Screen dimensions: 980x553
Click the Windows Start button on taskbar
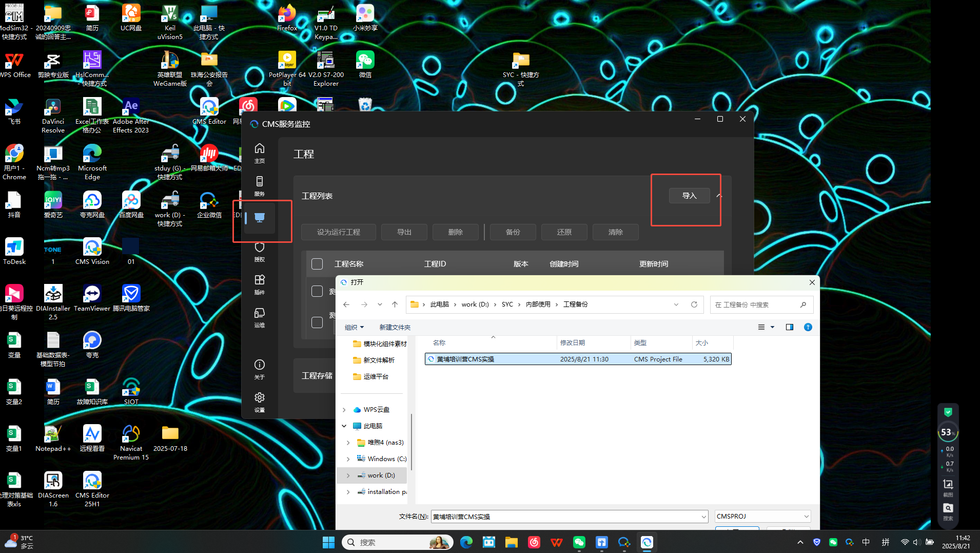coord(328,542)
